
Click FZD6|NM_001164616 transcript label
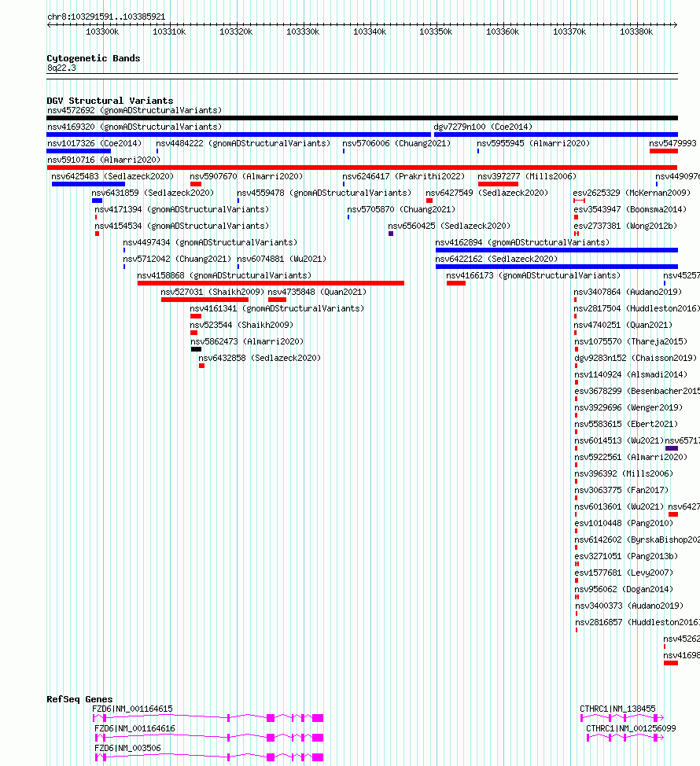tap(134, 728)
